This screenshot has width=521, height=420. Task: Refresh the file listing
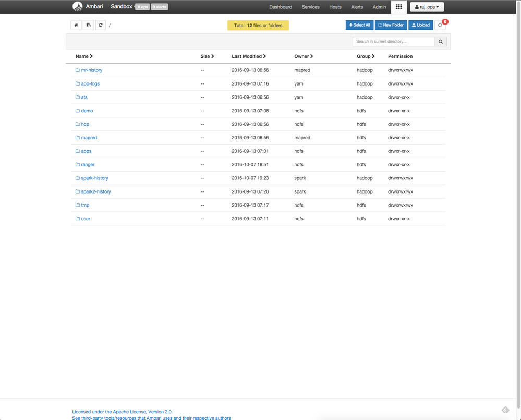[101, 25]
